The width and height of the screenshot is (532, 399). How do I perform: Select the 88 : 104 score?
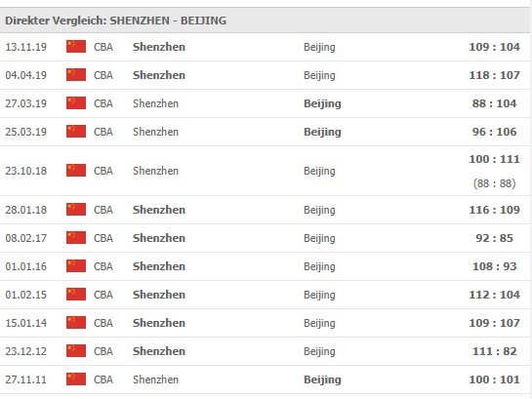pyautogui.click(x=494, y=103)
